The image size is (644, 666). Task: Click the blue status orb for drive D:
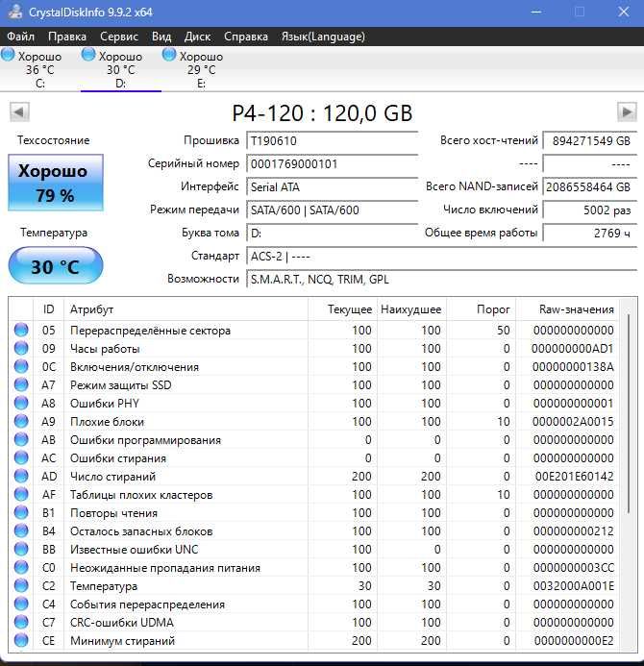[88, 55]
